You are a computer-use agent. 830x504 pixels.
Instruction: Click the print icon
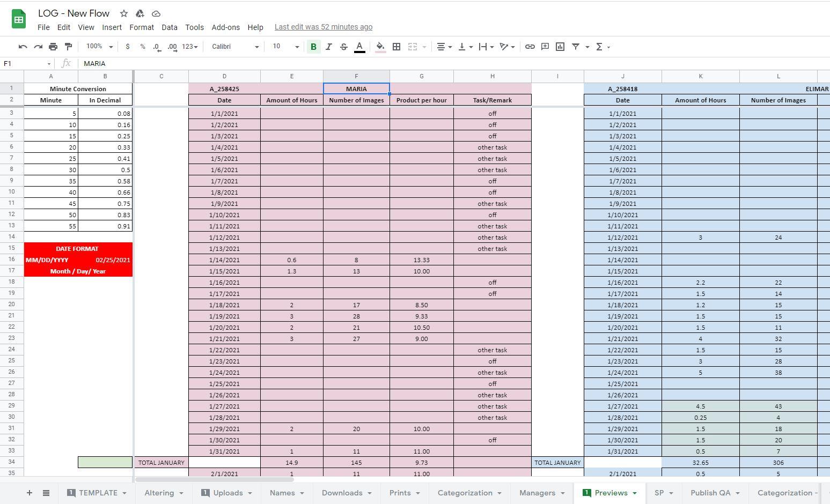[x=53, y=47]
